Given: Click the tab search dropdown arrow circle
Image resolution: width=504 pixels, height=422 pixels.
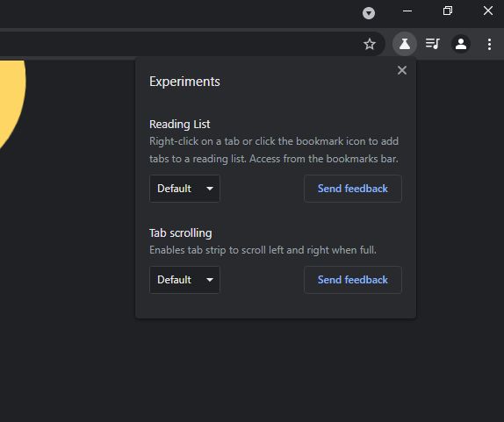Looking at the screenshot, I should click(369, 13).
